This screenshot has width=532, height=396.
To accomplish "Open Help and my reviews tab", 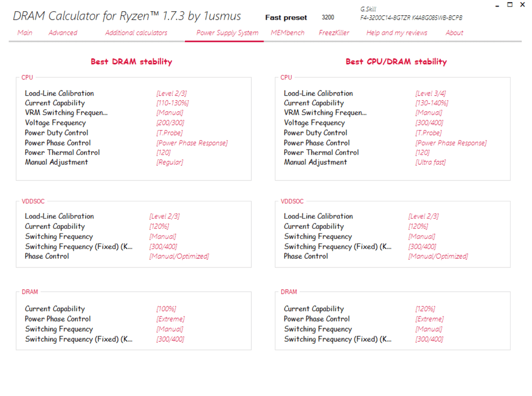I will 397,33.
